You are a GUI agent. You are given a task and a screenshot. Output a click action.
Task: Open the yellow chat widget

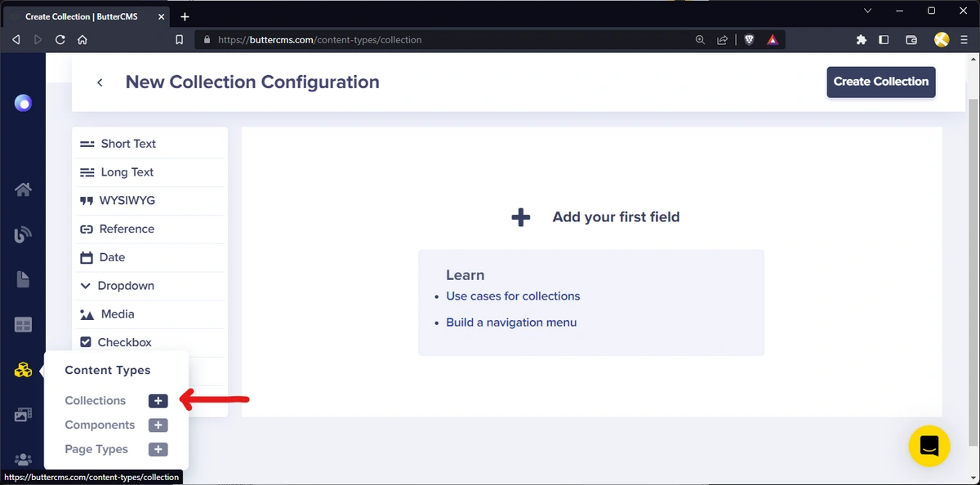pos(929,446)
